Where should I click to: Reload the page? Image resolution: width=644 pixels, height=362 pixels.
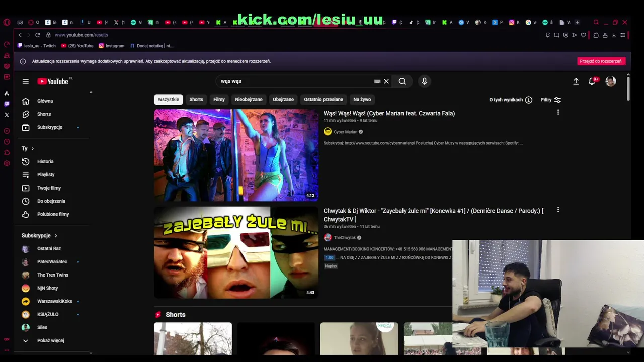coord(37,35)
